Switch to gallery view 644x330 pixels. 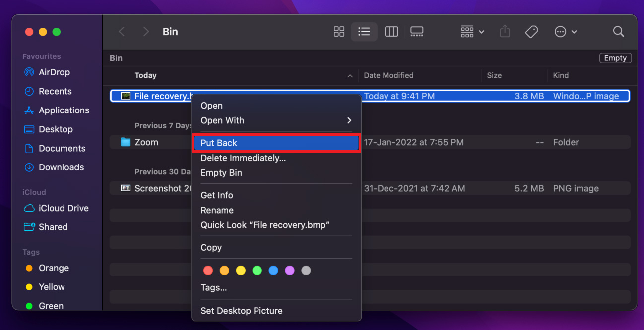pyautogui.click(x=417, y=31)
